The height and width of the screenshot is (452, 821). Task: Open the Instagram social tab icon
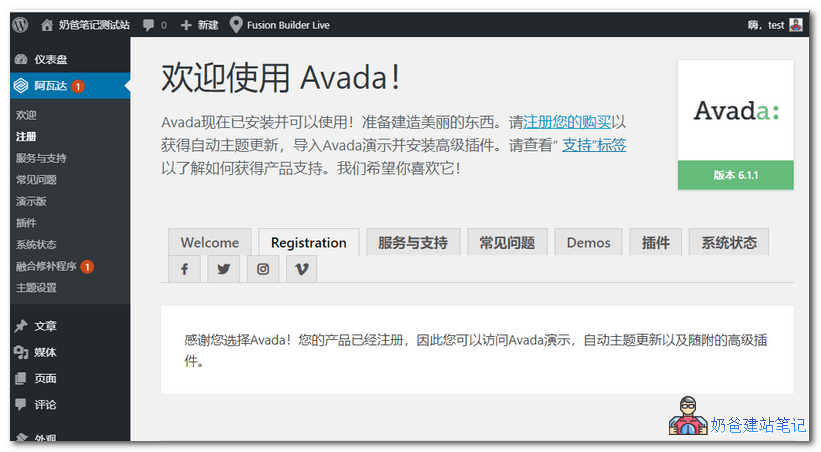pos(263,269)
